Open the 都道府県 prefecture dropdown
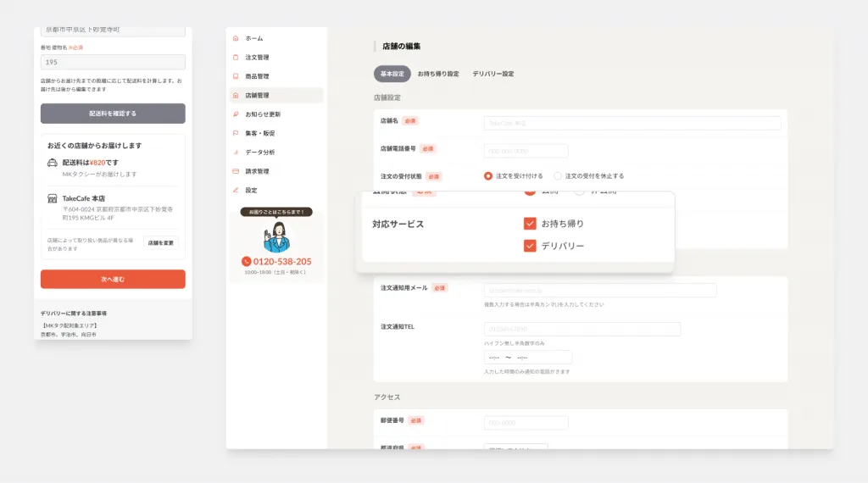The height and width of the screenshot is (483, 868). point(515,446)
